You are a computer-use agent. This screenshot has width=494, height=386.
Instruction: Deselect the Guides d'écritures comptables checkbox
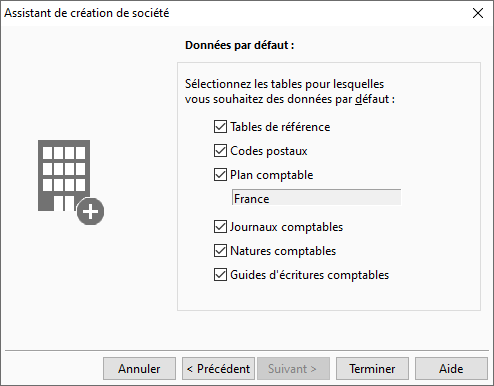point(220,275)
